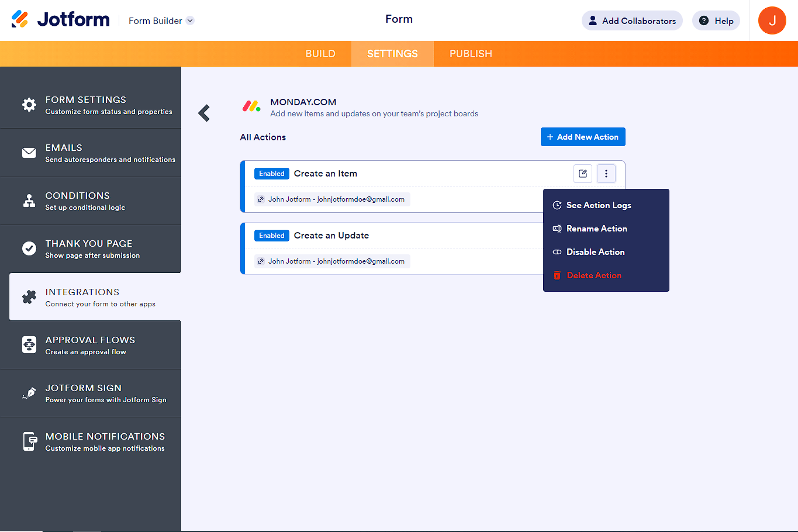
Task: Open the edit icon on Create an Item
Action: (583, 174)
